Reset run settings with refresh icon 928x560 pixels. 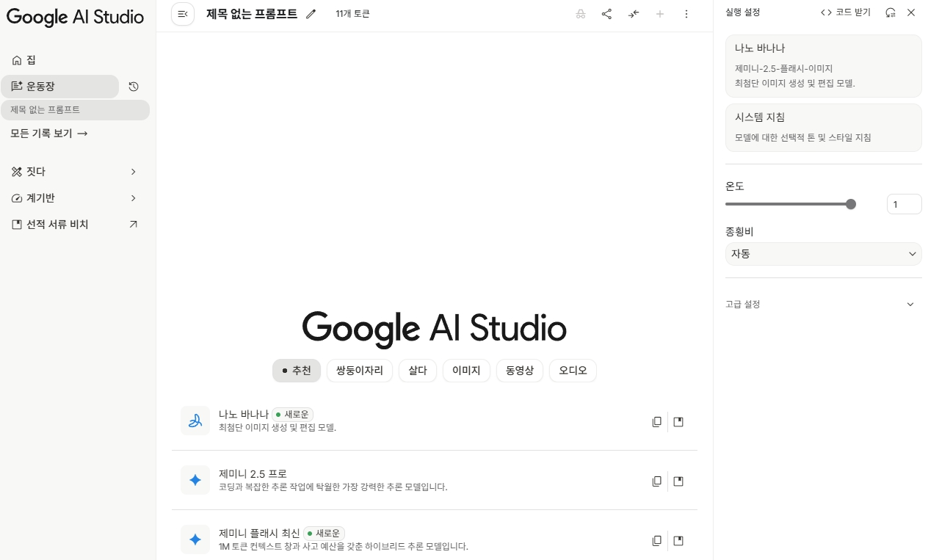point(891,12)
